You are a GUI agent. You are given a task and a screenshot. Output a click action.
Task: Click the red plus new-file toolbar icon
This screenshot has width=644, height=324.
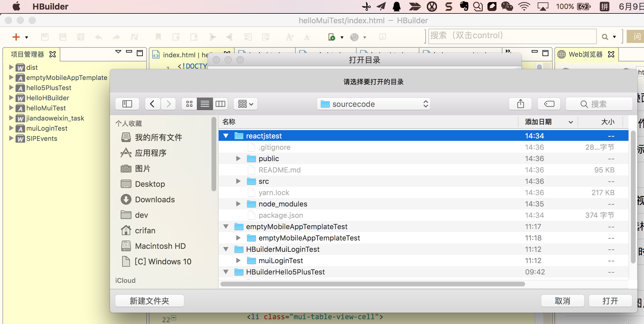pos(16,37)
